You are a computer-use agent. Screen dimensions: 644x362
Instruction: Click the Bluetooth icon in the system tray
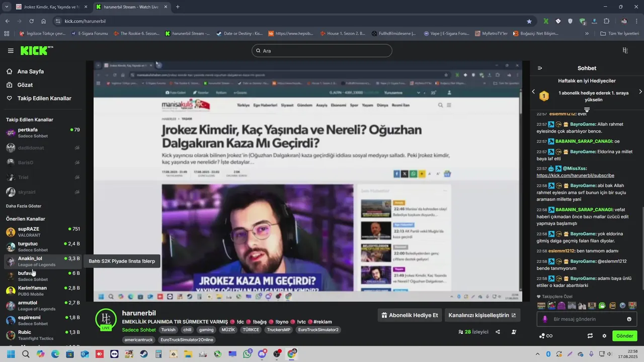pos(548,354)
